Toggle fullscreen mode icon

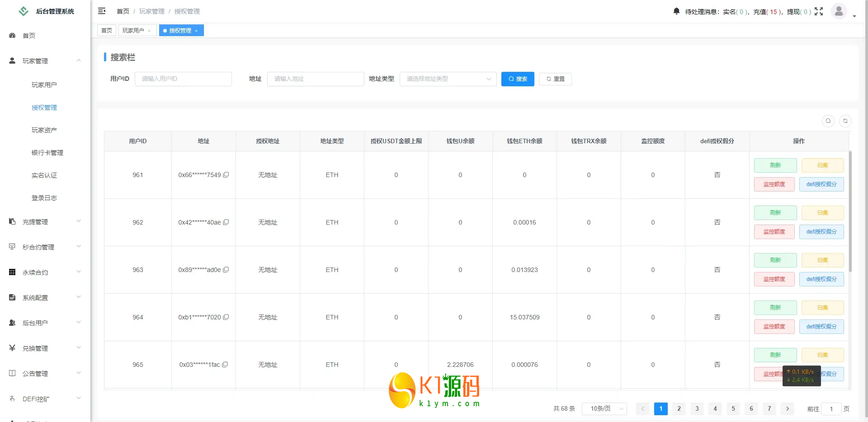coord(819,12)
